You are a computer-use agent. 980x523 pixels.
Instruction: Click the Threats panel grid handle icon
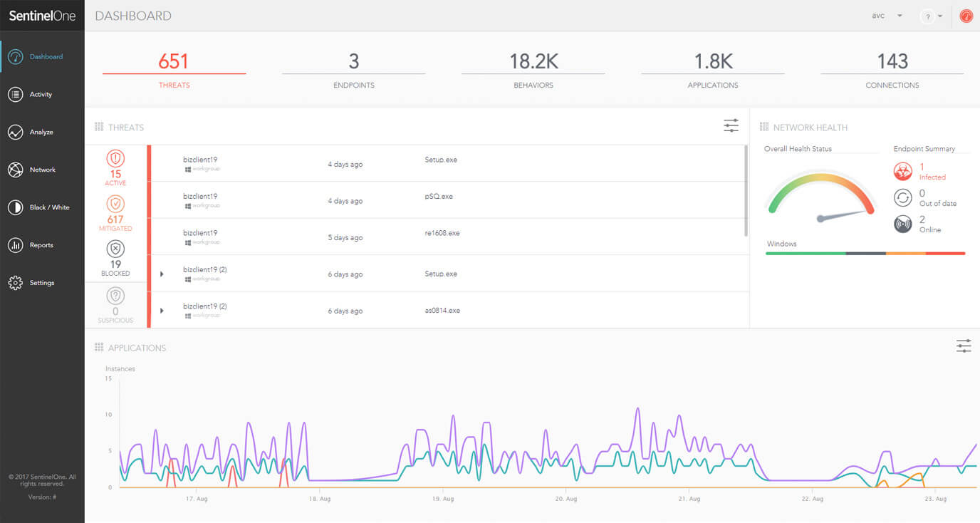99,127
